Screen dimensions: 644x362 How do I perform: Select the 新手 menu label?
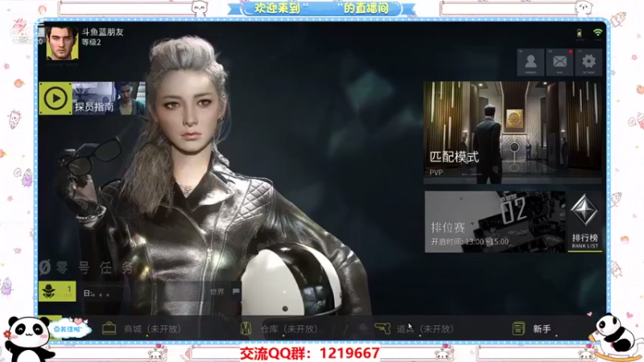(542, 329)
